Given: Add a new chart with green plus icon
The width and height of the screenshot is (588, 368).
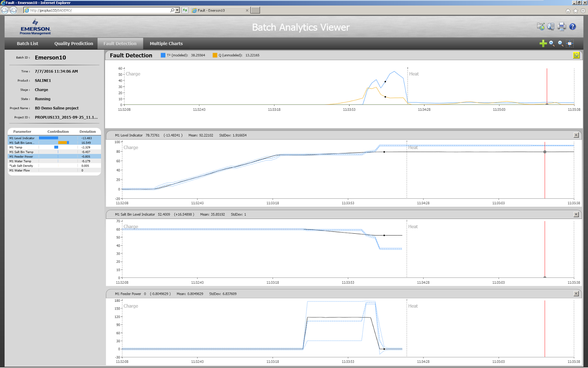Looking at the screenshot, I should [543, 43].
